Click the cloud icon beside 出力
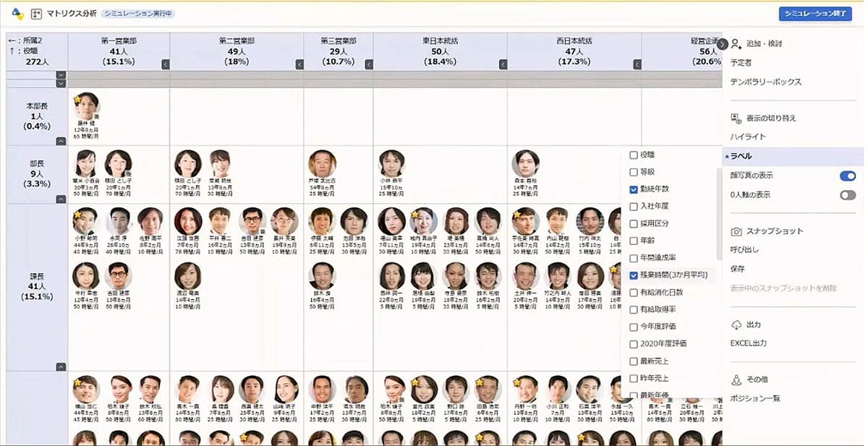The image size is (868, 446). click(736, 325)
